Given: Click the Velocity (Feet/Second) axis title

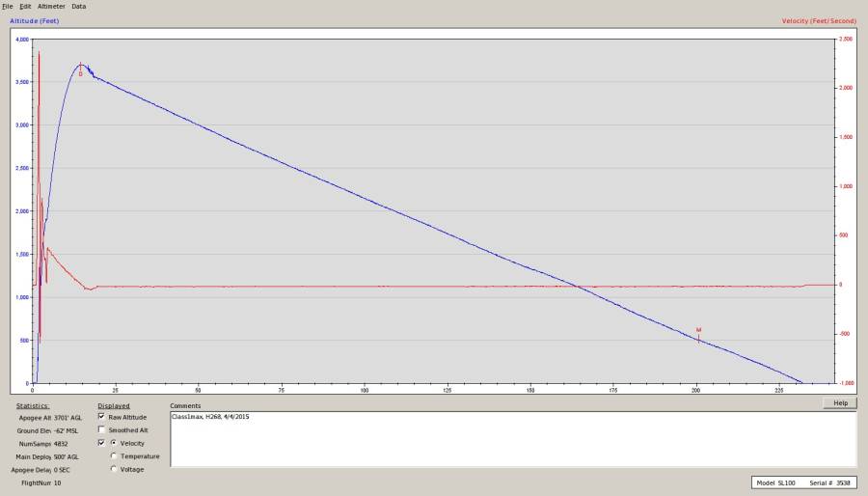Looking at the screenshot, I should [820, 20].
